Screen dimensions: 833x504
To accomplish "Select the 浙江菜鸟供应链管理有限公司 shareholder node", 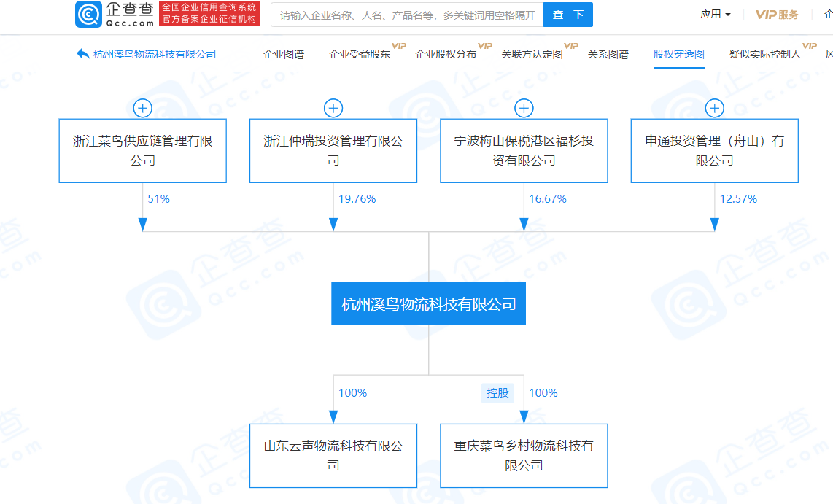I will 142,151.
